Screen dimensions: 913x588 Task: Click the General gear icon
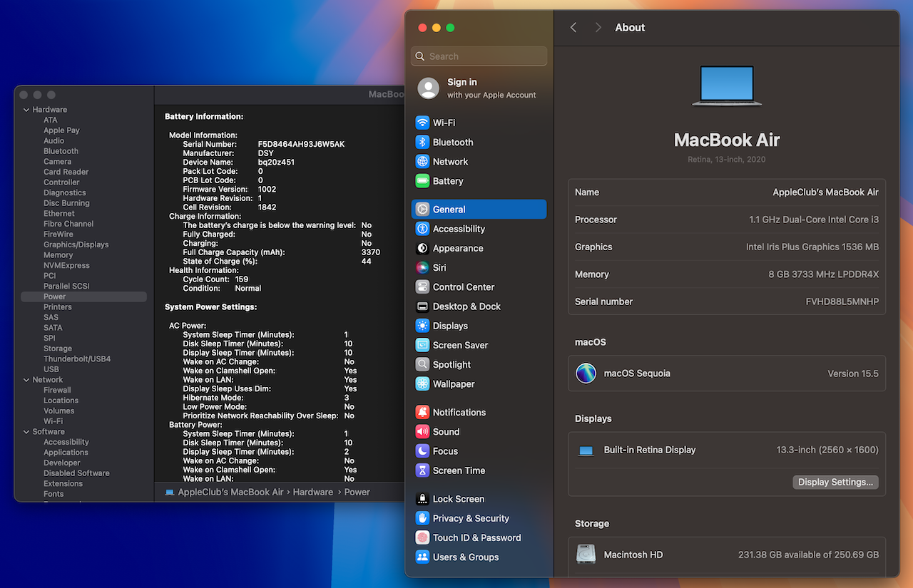pos(422,210)
